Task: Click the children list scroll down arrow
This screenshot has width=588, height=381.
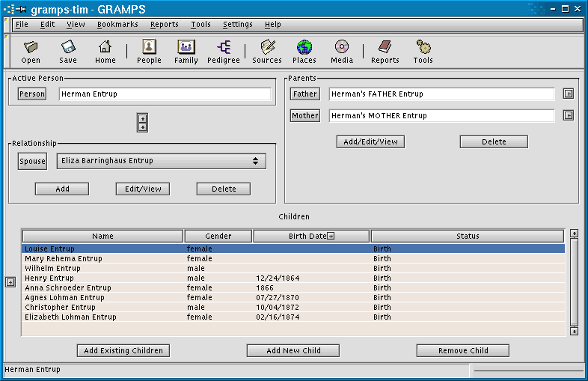Action: [574, 331]
